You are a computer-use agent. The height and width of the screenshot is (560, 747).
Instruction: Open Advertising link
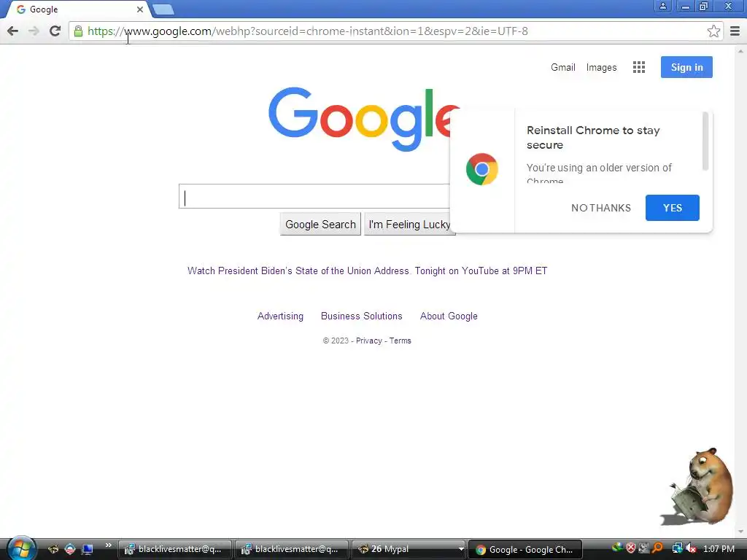[280, 316]
